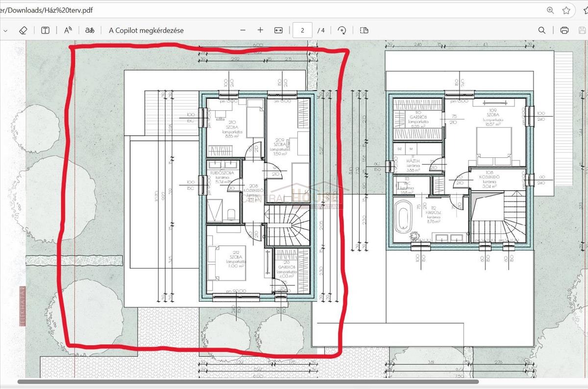This screenshot has height=389, width=588.
Task: Search the PDF with the magnifier icon
Action: pyautogui.click(x=541, y=30)
